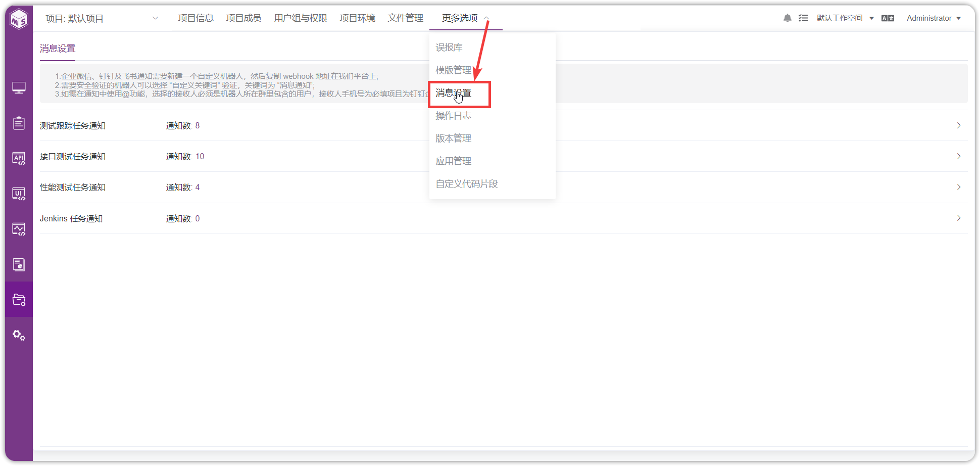Select 误报库 from the dropdown menu
The image size is (980, 466).
(492, 48)
